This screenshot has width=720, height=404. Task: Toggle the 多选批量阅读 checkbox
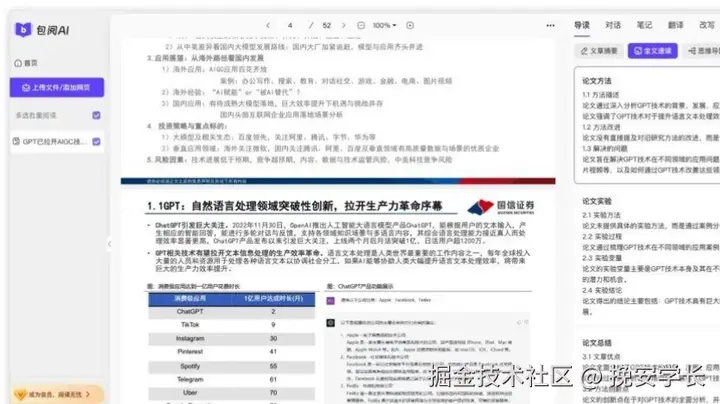96,115
